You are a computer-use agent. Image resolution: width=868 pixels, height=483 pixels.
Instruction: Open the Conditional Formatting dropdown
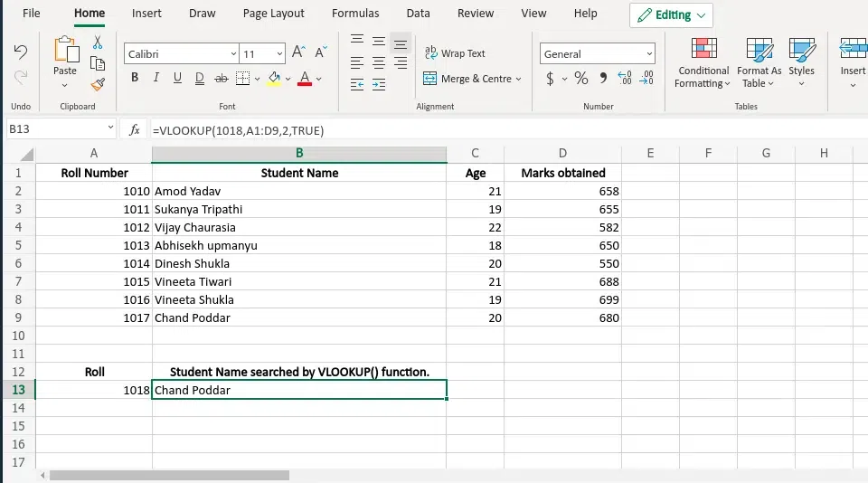click(x=703, y=63)
